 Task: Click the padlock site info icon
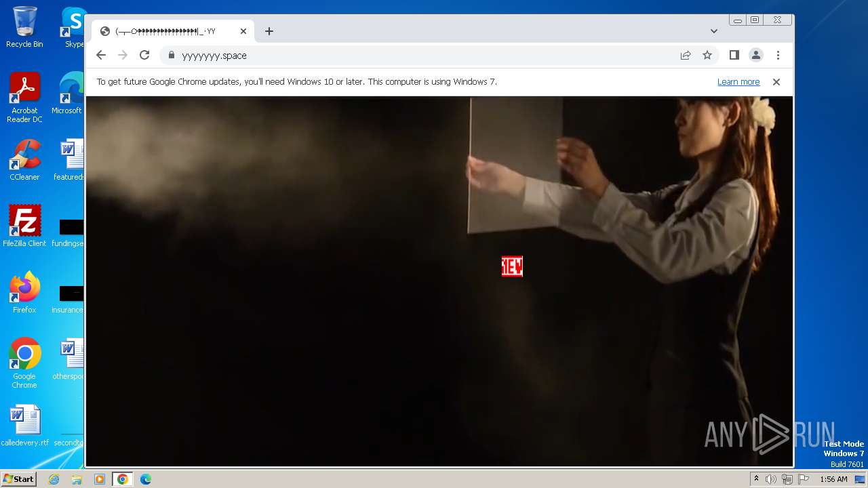pyautogui.click(x=171, y=55)
